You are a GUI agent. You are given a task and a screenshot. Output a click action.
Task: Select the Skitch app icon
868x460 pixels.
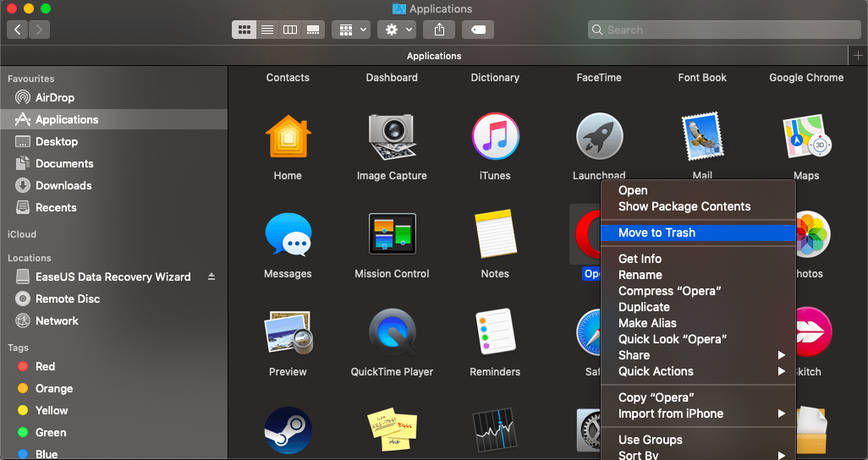[814, 332]
